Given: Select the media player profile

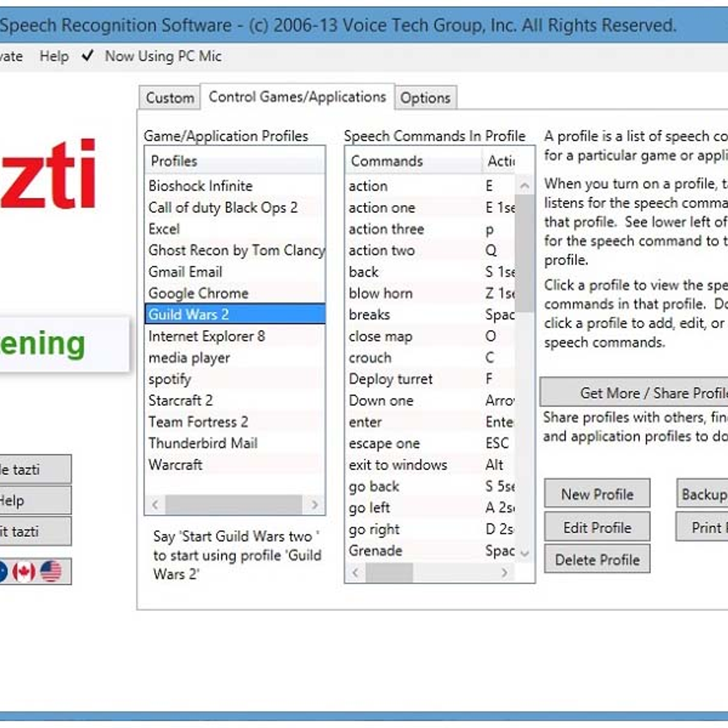Looking at the screenshot, I should tap(235, 357).
